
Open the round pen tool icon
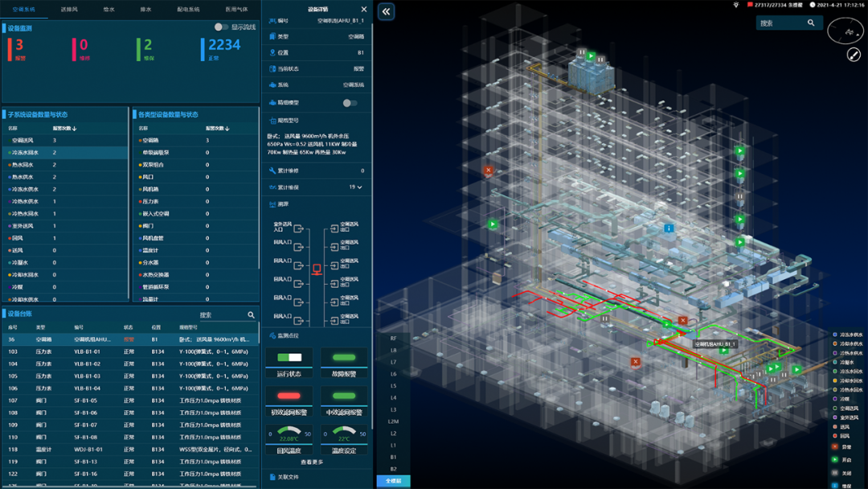point(854,55)
